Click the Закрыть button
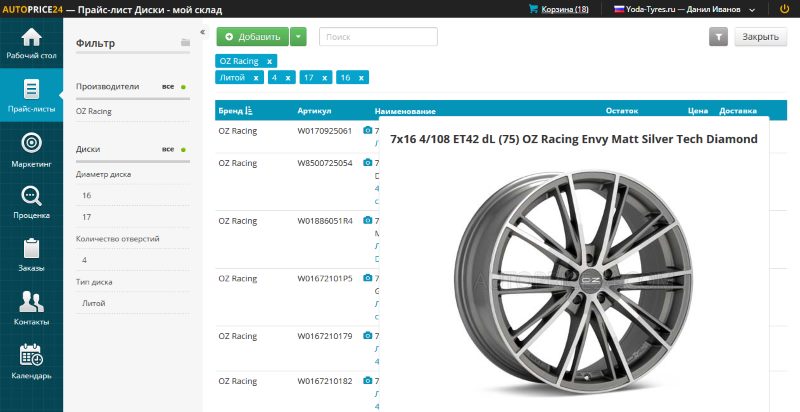The width and height of the screenshot is (800, 412). (760, 37)
